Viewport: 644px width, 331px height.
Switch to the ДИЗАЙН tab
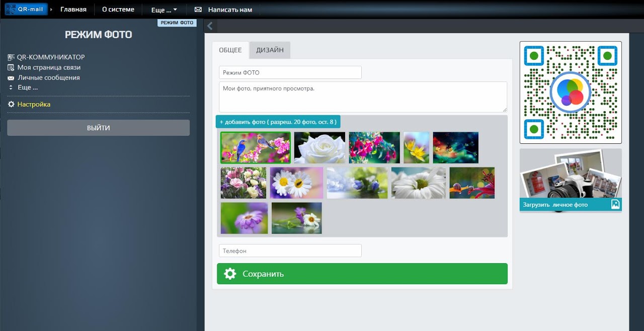click(x=270, y=50)
